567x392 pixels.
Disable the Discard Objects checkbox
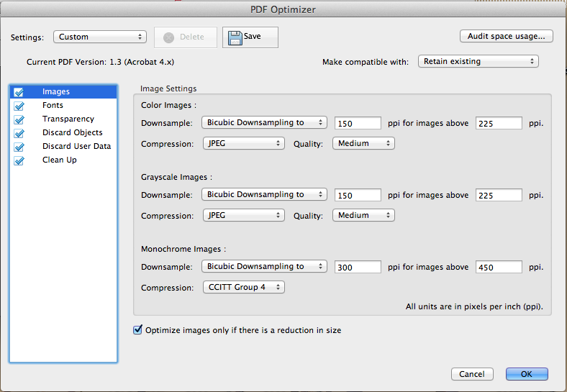click(x=19, y=133)
